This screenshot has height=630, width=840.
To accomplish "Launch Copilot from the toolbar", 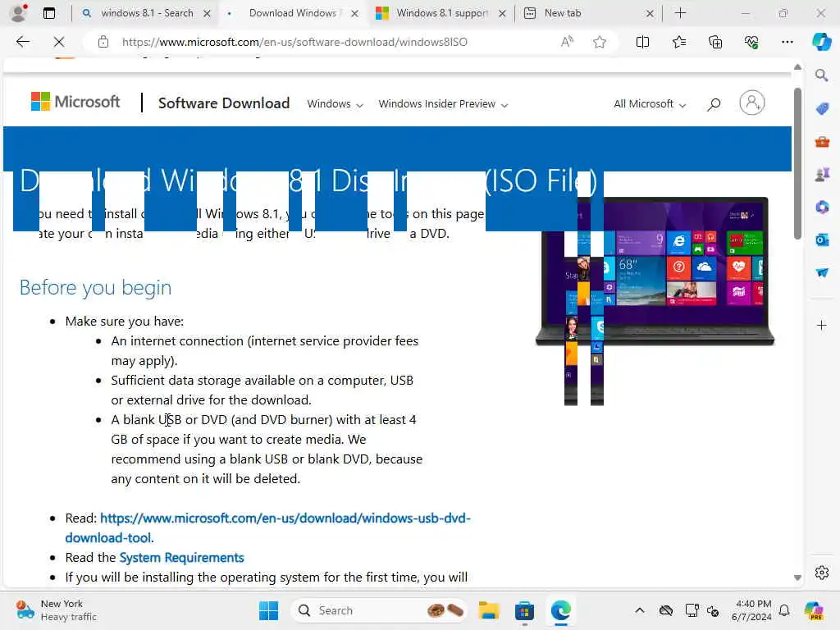I will 821,42.
